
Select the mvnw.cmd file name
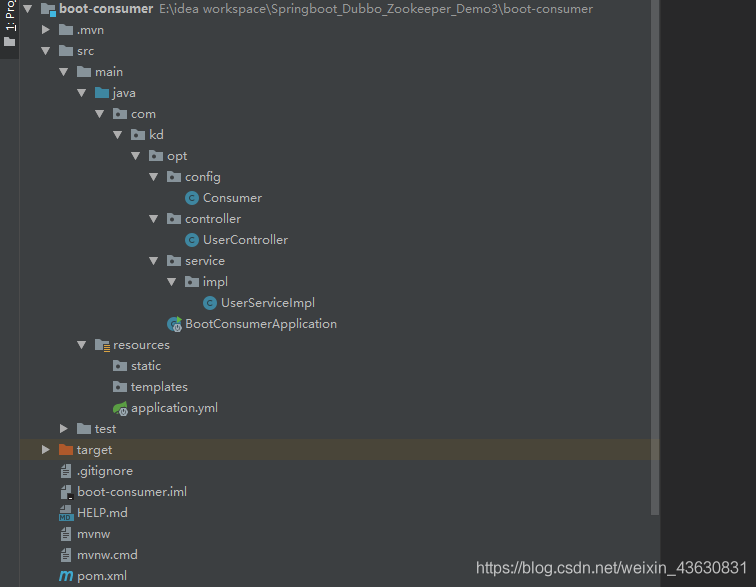(107, 555)
